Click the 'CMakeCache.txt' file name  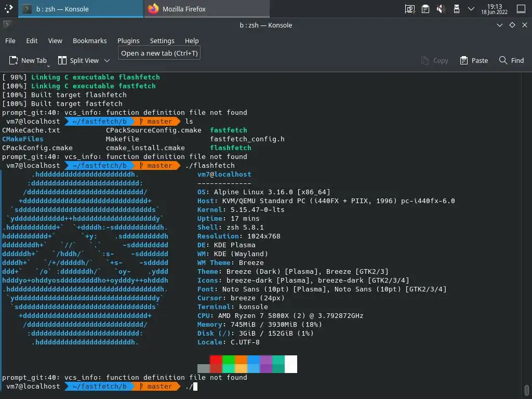(31, 130)
